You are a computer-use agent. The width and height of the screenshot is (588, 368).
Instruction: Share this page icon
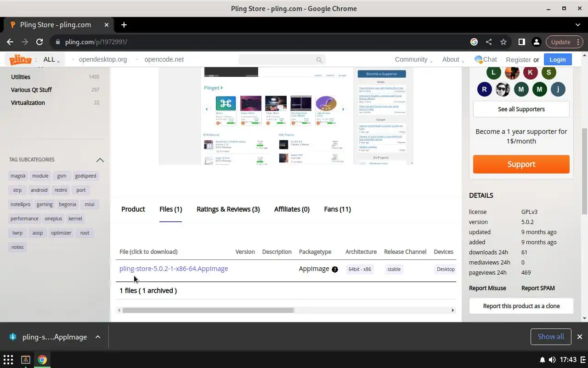[489, 42]
